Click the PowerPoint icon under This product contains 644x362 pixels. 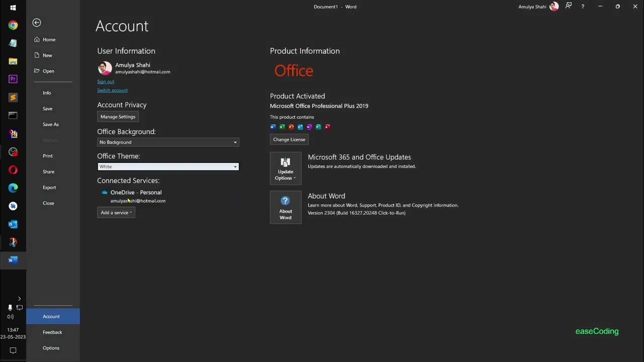[x=291, y=127]
